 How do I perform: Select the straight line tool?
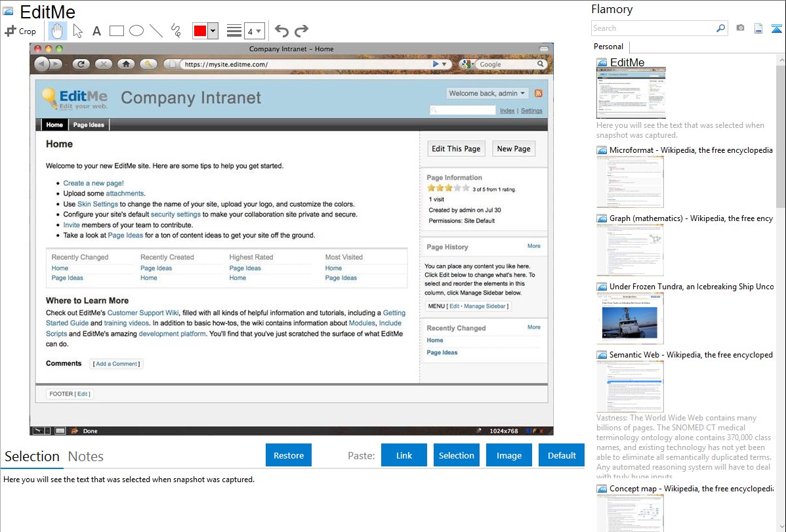(156, 31)
